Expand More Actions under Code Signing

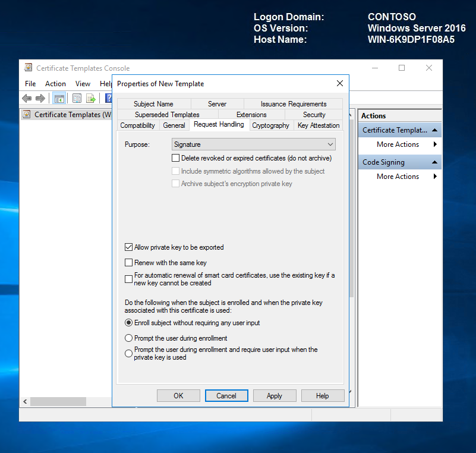click(400, 177)
